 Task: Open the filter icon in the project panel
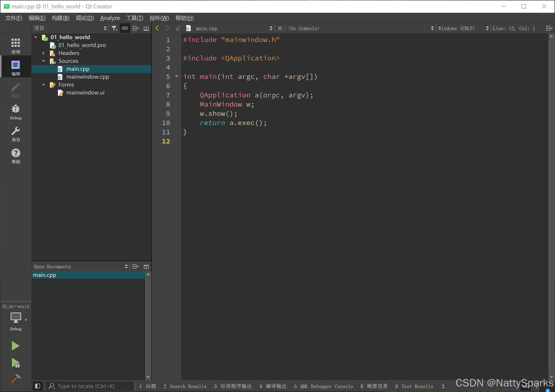pos(114,28)
